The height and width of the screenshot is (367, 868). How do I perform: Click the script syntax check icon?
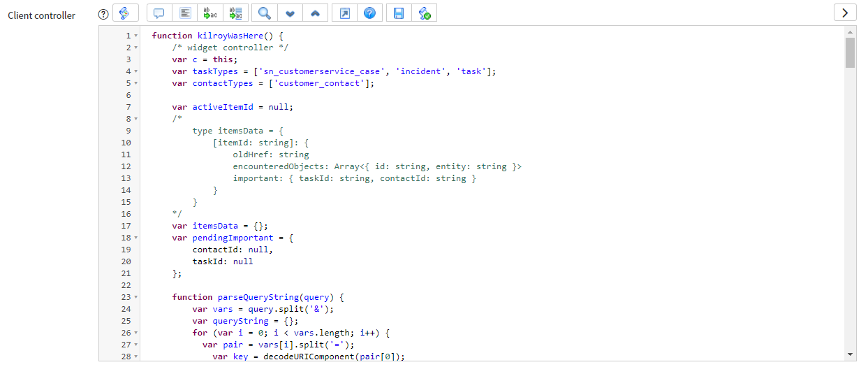[x=425, y=13]
